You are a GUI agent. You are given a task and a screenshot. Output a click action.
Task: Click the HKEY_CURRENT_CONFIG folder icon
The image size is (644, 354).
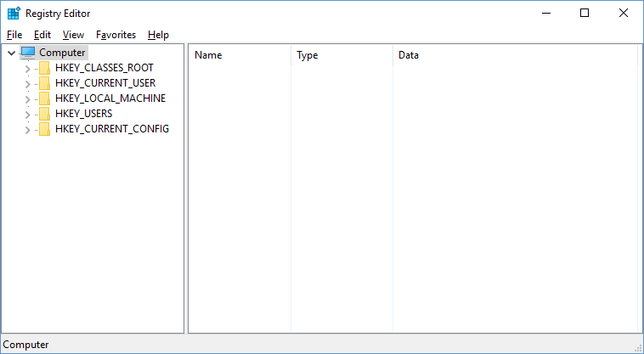click(44, 129)
